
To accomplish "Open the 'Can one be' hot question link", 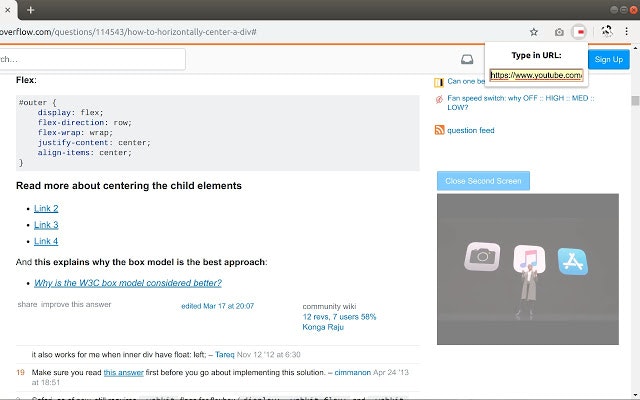I will click(x=466, y=81).
